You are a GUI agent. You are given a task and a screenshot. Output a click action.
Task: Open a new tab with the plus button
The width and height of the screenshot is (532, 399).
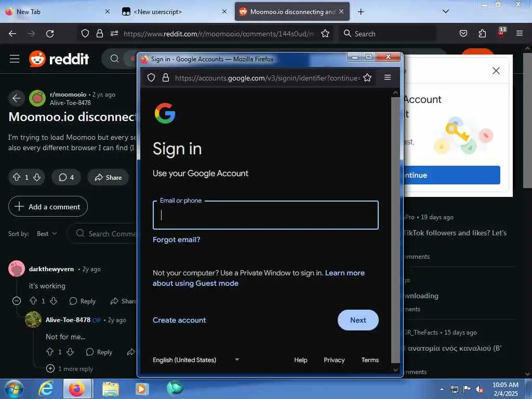click(x=361, y=12)
